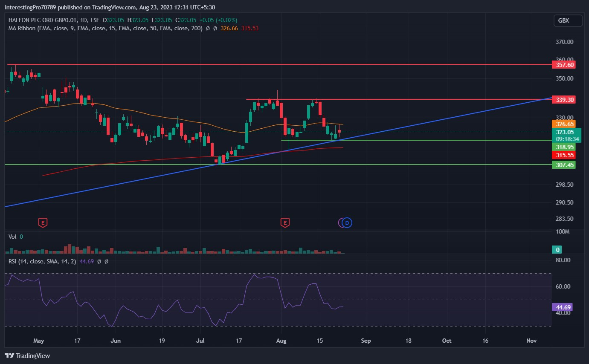Image resolution: width=589 pixels, height=364 pixels.
Task: Click the red 357.60 price label
Action: pos(563,65)
